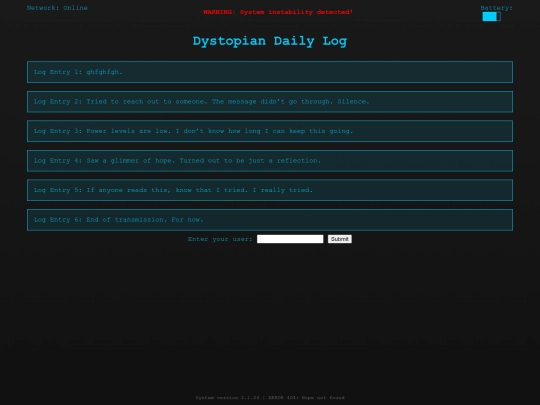Click the 'Dystopian Daily Log' heading

270,41
